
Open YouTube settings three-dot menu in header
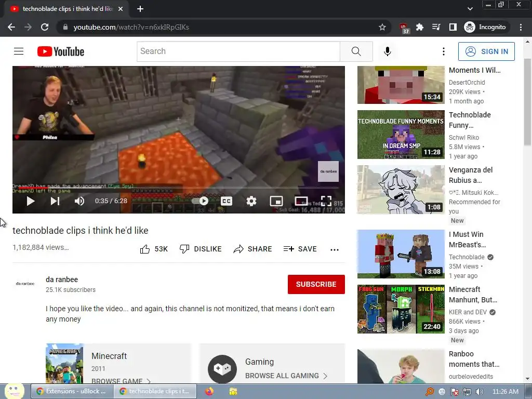coord(444,51)
